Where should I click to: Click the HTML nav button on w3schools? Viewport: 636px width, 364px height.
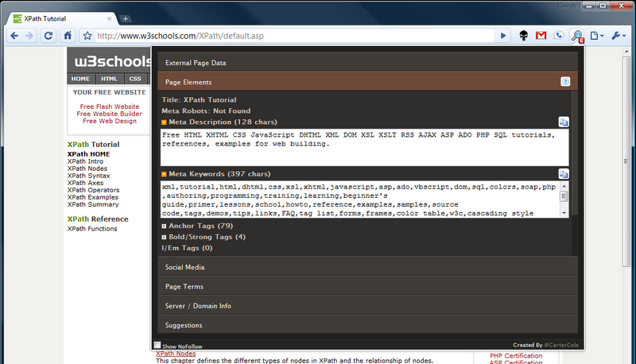(x=109, y=79)
